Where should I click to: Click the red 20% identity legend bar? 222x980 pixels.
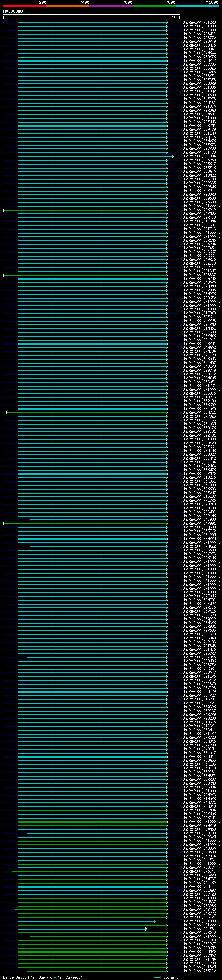point(25,6)
